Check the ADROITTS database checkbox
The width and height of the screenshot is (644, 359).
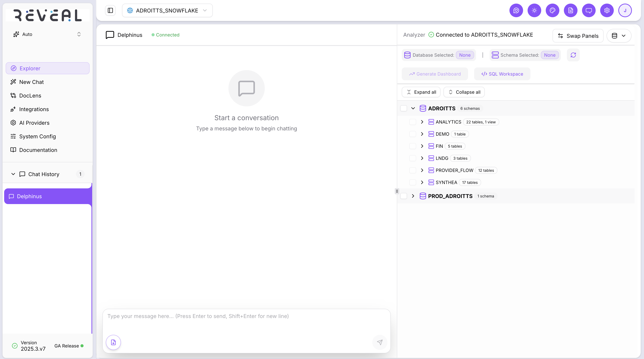tap(403, 108)
